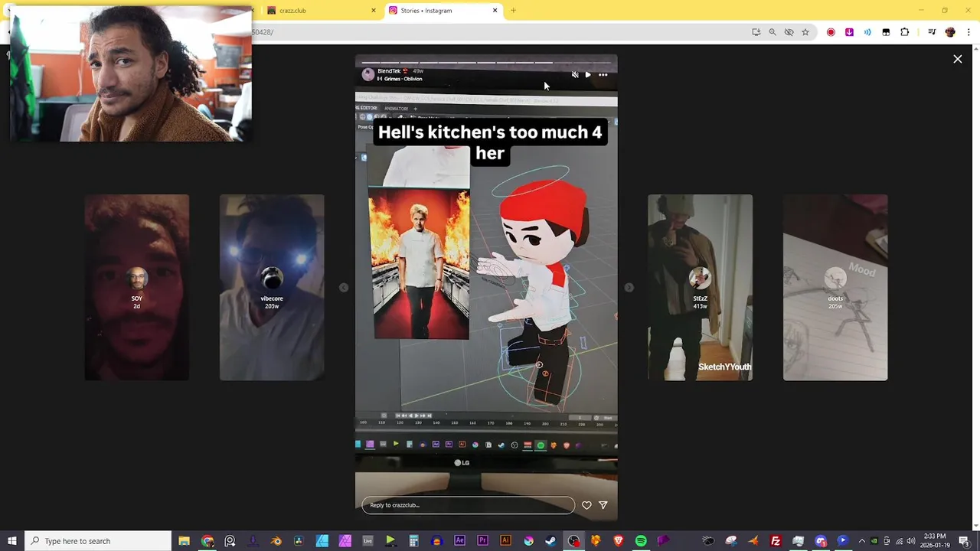Open Calculator from the taskbar

tap(413, 541)
